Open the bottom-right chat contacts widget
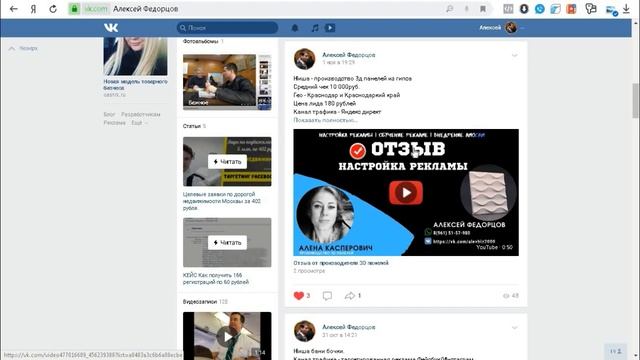640x360 pixels. 616,351
